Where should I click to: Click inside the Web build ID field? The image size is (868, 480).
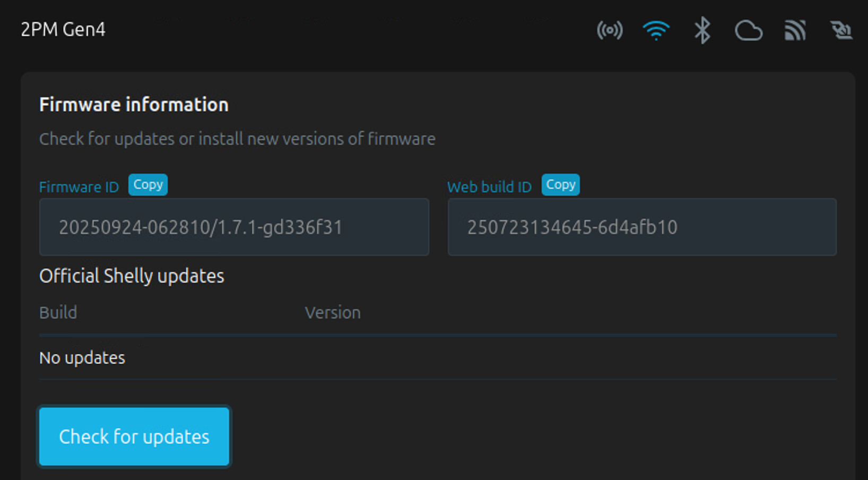pos(642,227)
